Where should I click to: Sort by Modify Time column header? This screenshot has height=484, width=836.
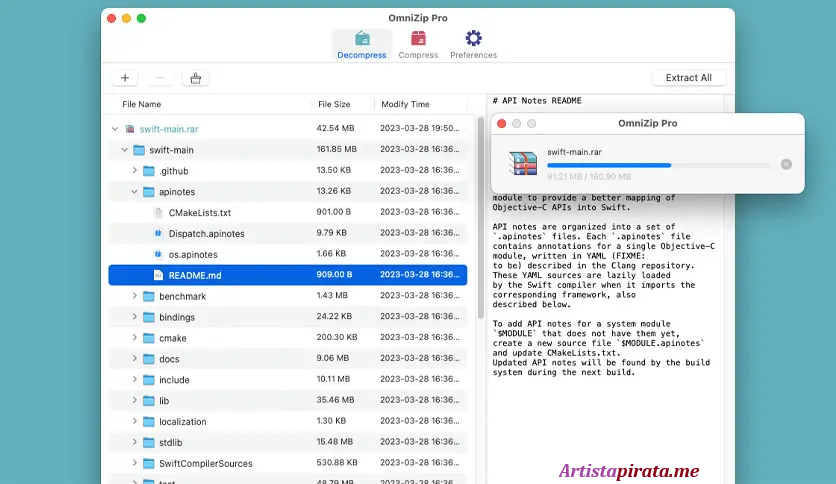coord(405,104)
